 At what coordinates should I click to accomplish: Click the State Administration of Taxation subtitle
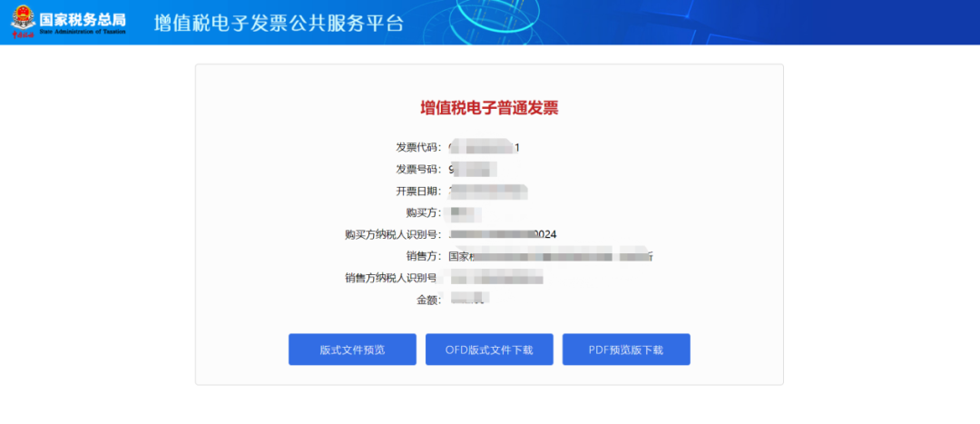coord(82,31)
